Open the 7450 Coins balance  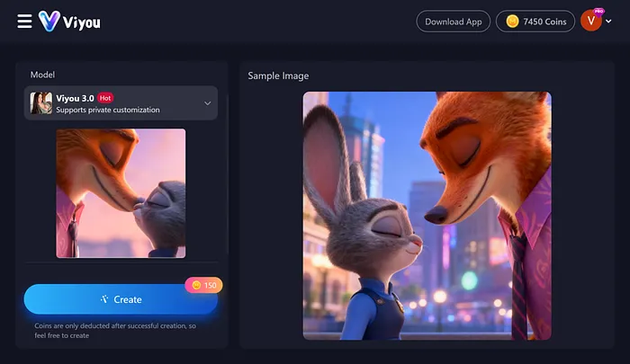pos(535,22)
